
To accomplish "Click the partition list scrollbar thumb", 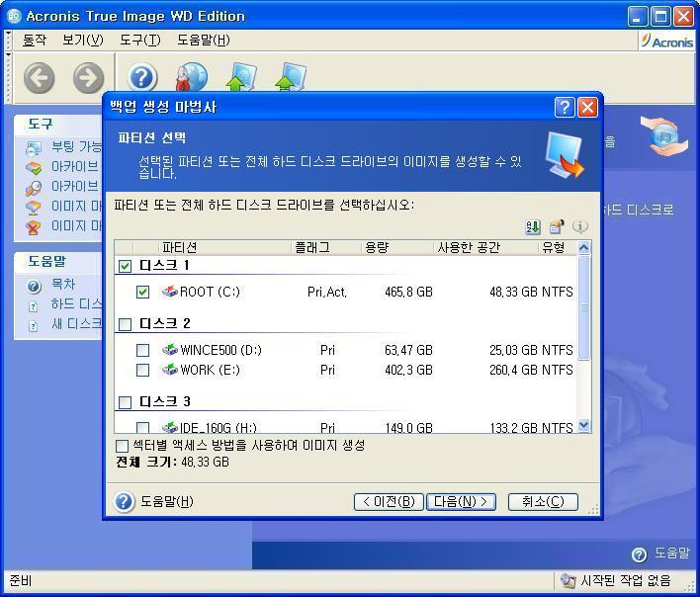I will [x=584, y=307].
